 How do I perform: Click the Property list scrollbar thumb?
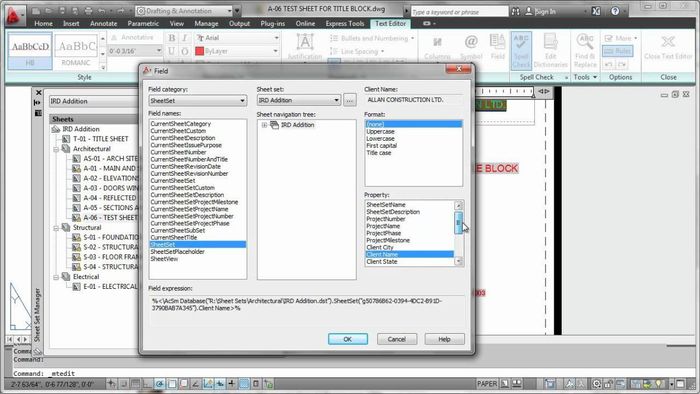(x=458, y=223)
